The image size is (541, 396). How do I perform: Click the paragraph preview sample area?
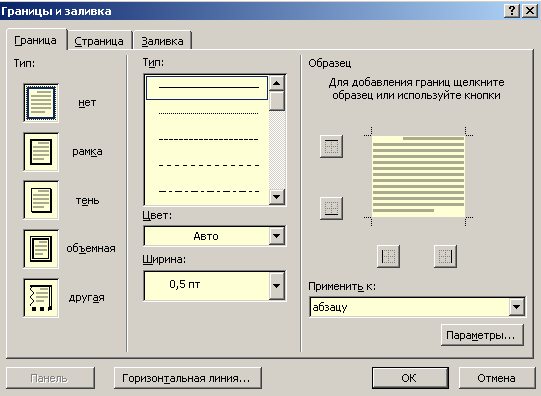pyautogui.click(x=418, y=176)
